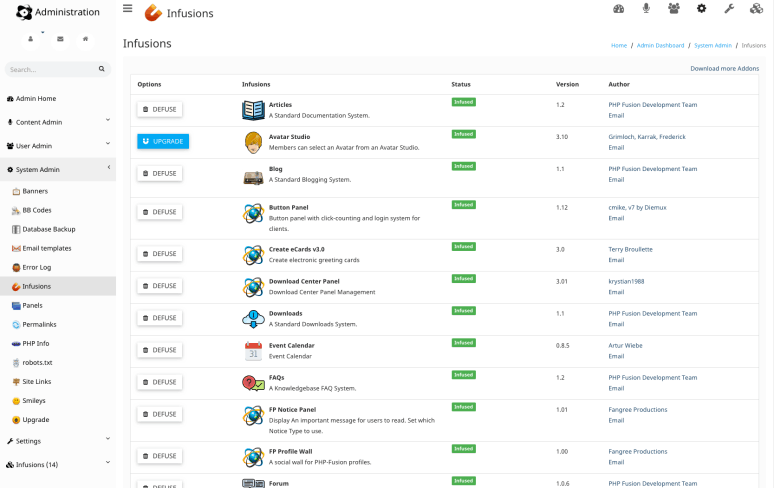Screen dimensions: 774x488
Task: Click the home icon below Administration
Action: point(86,39)
